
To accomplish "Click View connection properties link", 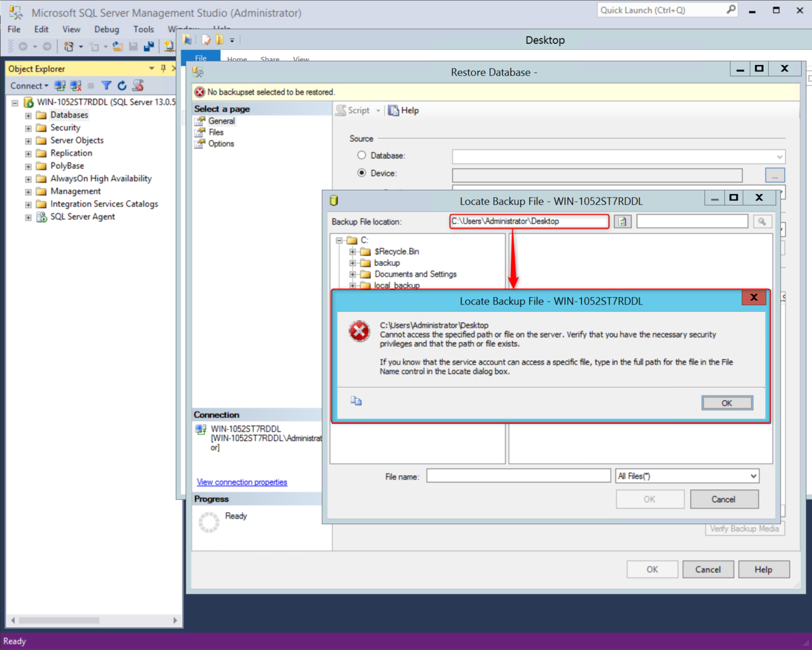I will click(x=242, y=482).
